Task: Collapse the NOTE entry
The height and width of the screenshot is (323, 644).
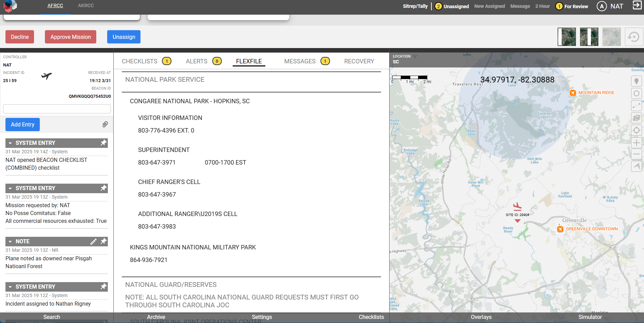Action: 10,242
